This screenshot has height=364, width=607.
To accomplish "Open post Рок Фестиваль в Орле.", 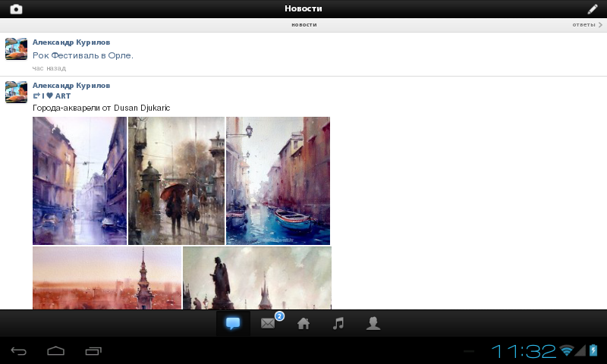I will click(83, 55).
